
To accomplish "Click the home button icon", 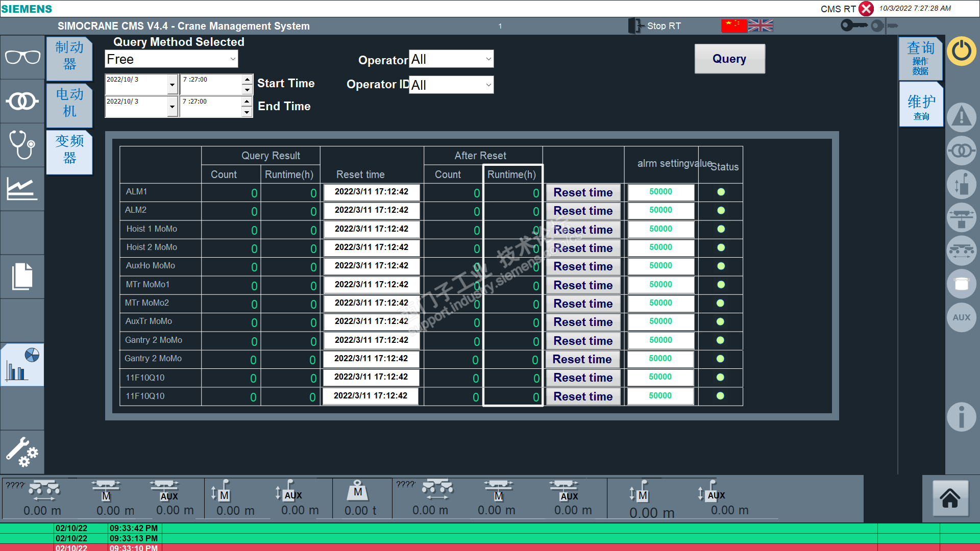I will click(950, 498).
